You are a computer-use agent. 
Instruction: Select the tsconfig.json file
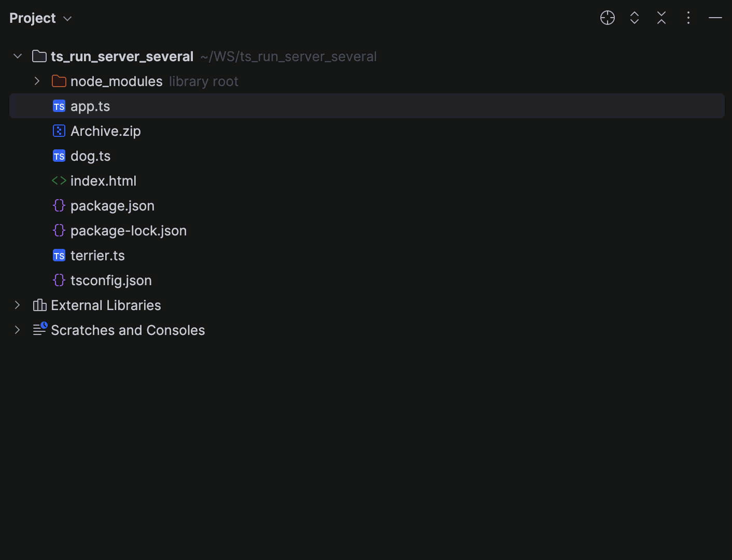[x=111, y=280]
